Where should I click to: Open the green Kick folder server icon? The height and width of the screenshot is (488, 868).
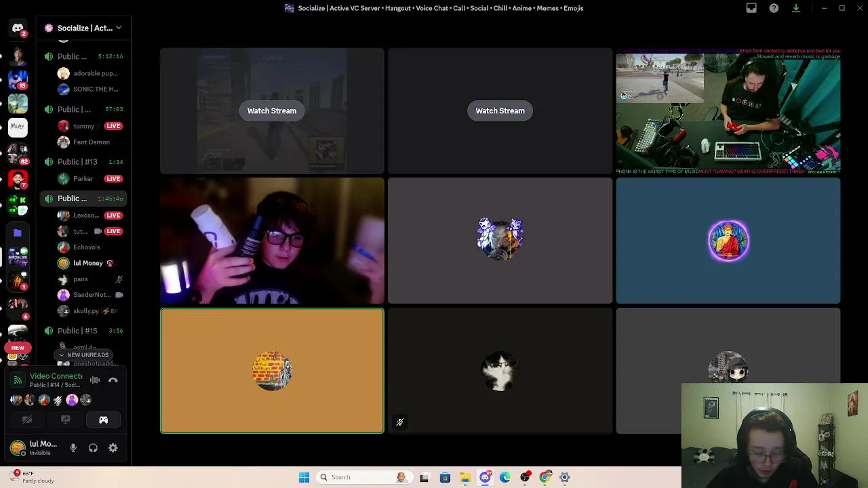[18, 205]
